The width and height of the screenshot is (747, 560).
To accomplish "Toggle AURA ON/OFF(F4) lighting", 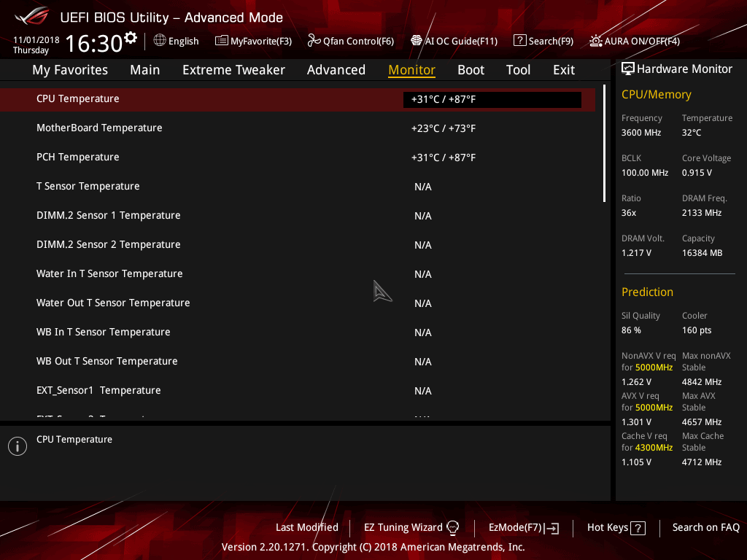I will click(634, 41).
